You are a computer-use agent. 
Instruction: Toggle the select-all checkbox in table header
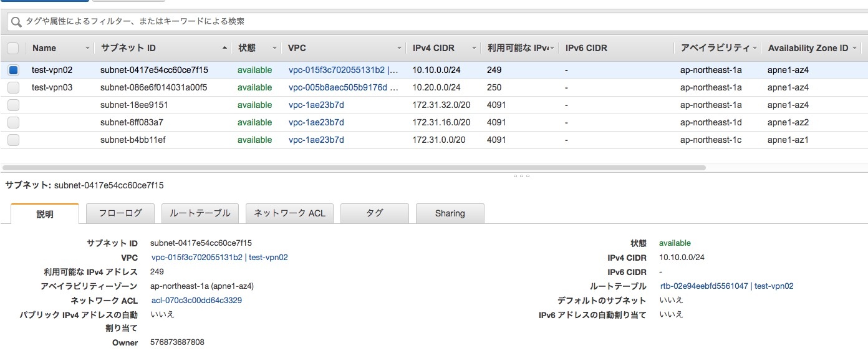pos(13,48)
